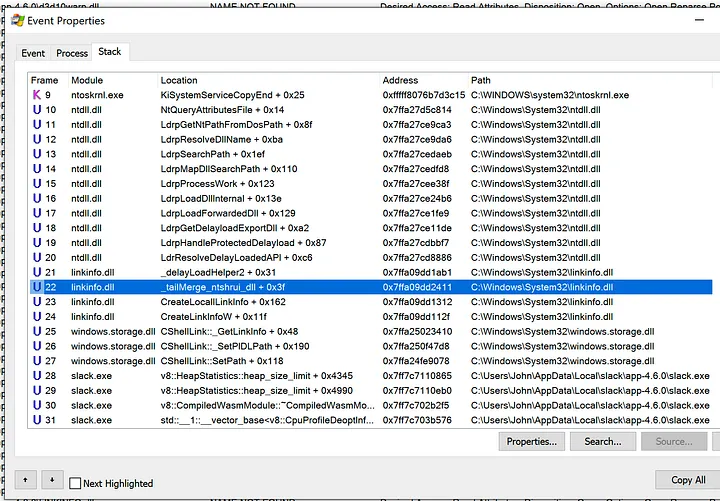720x501 pixels.
Task: Click the U icon of frame 31
Action: (x=37, y=420)
